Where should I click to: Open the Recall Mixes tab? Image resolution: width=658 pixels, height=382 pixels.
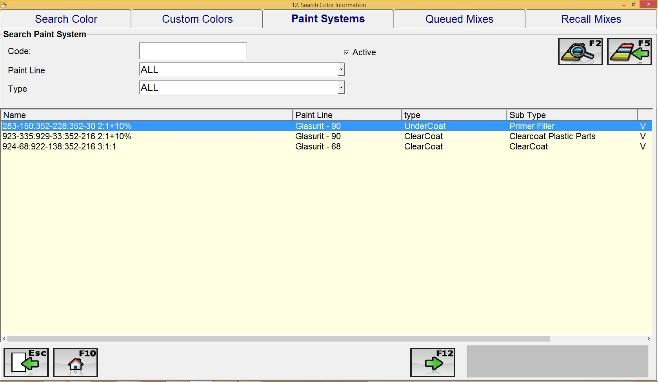click(591, 19)
